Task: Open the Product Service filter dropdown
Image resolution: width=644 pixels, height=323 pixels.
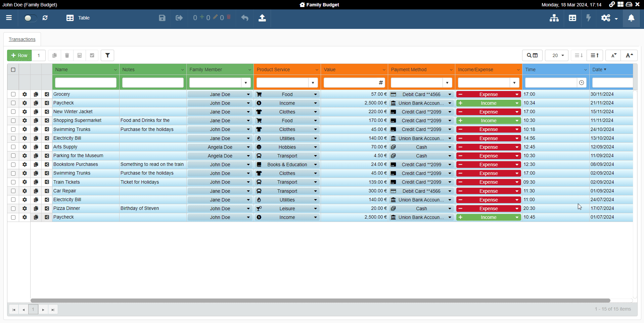Action: coord(313,83)
